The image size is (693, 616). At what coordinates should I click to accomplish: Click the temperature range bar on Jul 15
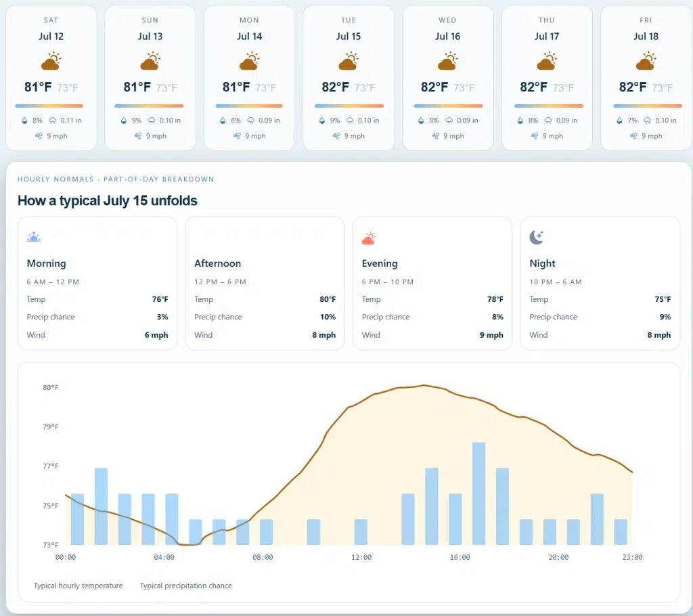[349, 106]
